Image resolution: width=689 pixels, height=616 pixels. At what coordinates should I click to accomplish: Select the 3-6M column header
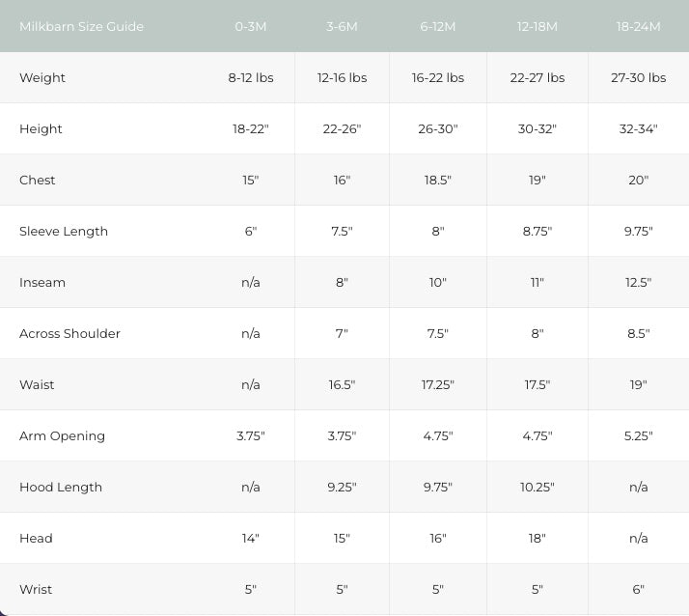(342, 26)
